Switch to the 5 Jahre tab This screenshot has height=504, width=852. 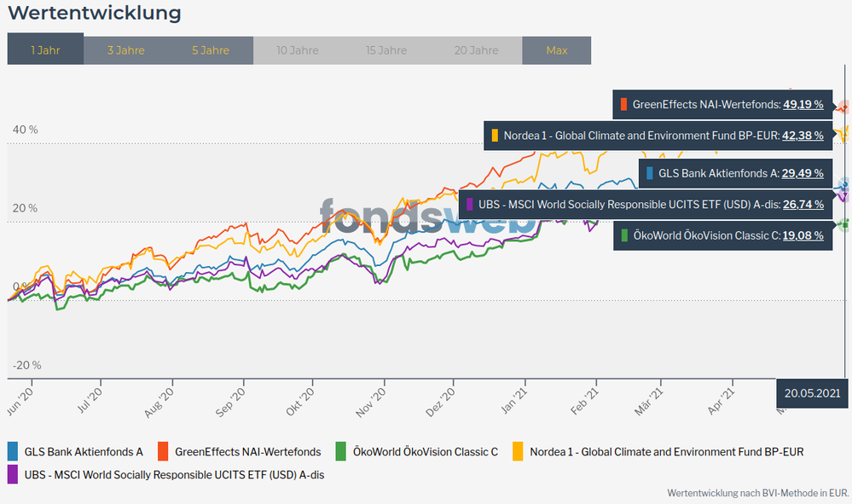[211, 50]
